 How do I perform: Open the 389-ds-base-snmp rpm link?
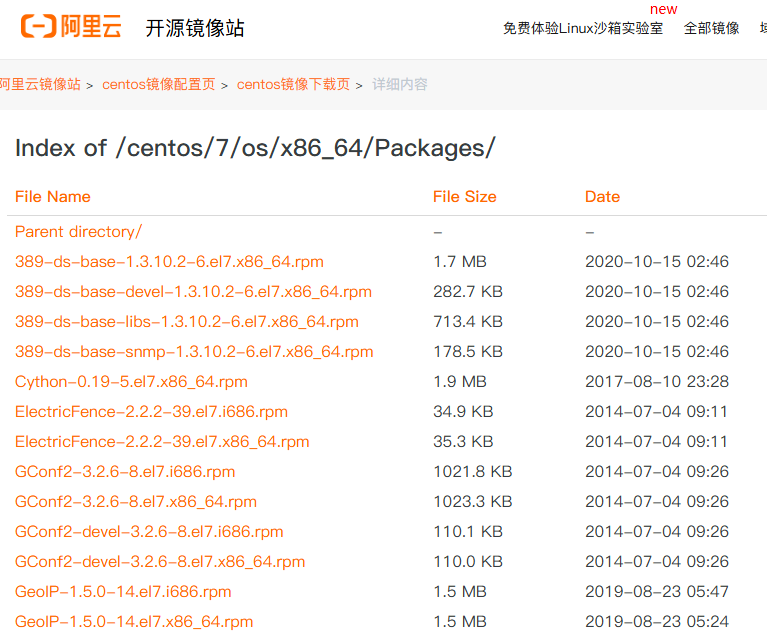pos(194,351)
